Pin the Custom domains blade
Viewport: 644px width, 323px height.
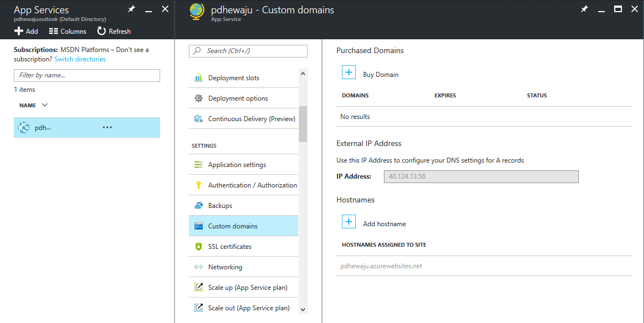tap(584, 9)
